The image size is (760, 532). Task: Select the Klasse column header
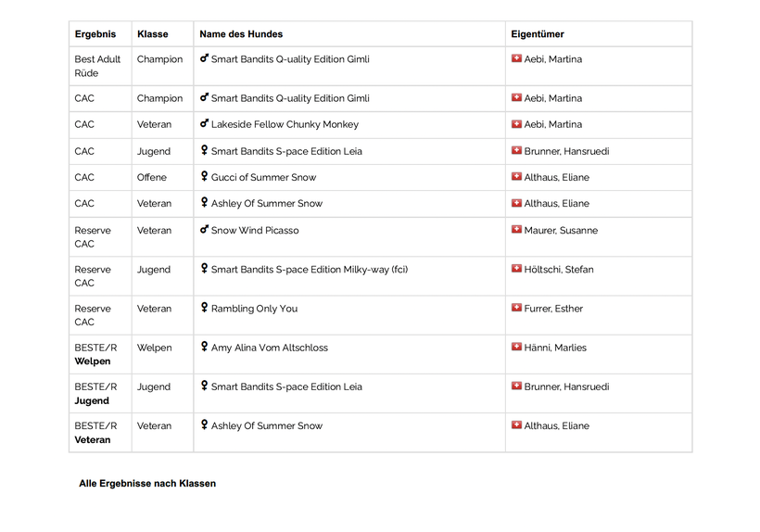pos(153,34)
